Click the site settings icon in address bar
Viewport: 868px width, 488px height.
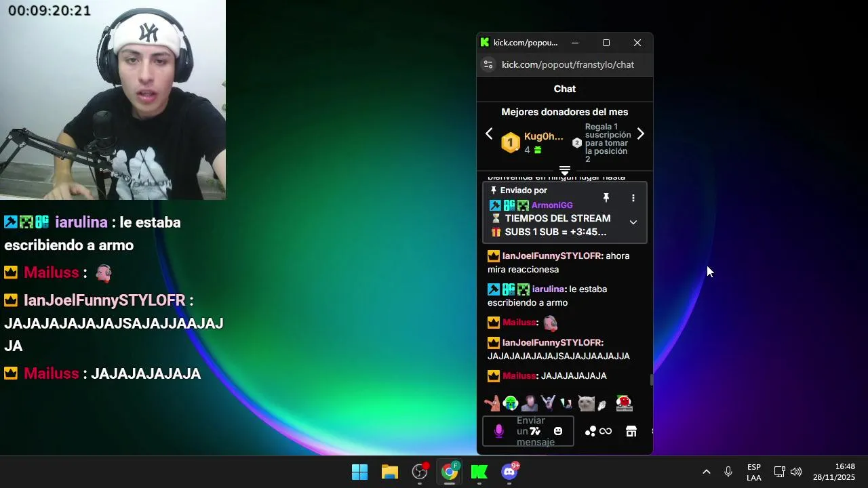pyautogui.click(x=488, y=64)
